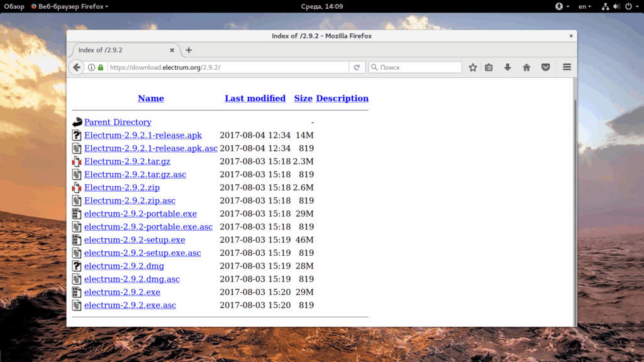
Task: Click the text icon beside Electrum-2.9.2.zip.asc
Action: click(x=77, y=200)
